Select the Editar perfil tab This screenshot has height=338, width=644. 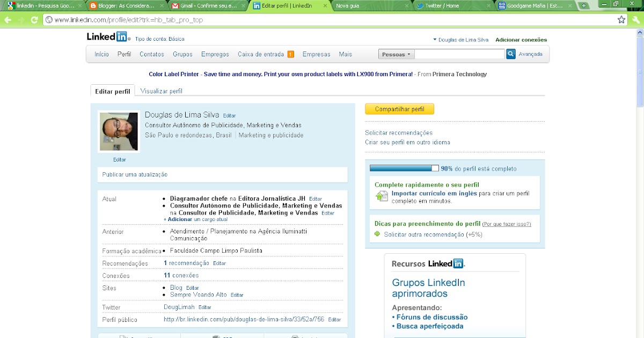coord(112,91)
